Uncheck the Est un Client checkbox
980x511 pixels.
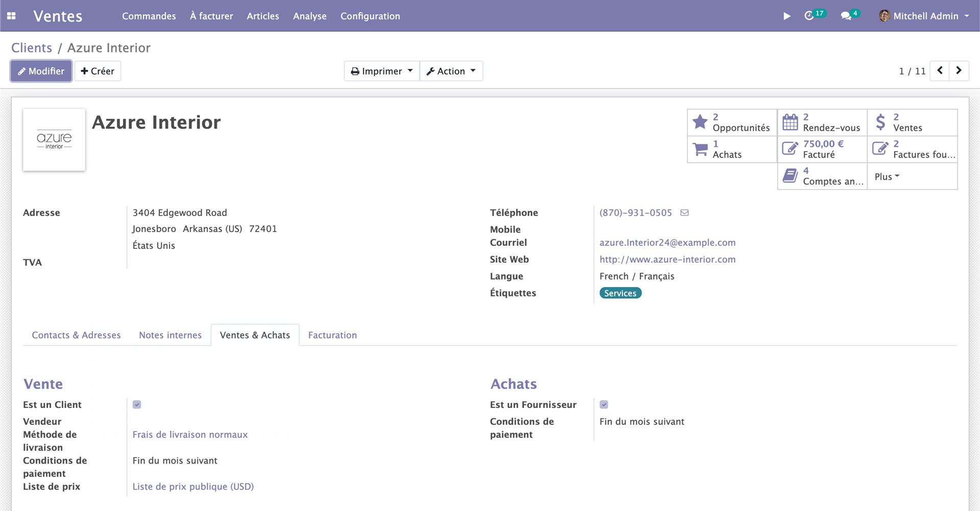tap(137, 404)
